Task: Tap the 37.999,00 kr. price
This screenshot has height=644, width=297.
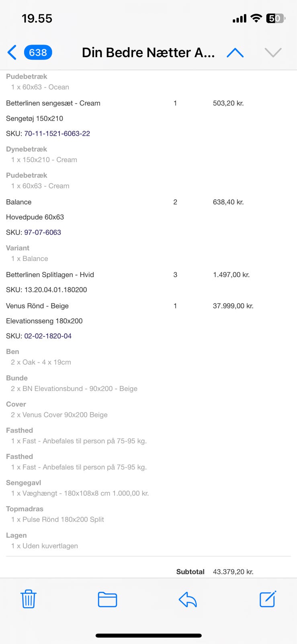Action: [x=233, y=306]
